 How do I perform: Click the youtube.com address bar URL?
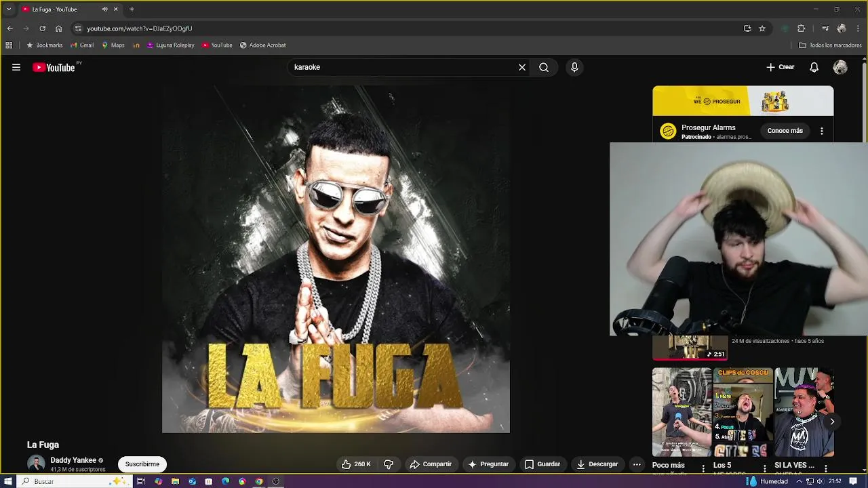point(140,28)
